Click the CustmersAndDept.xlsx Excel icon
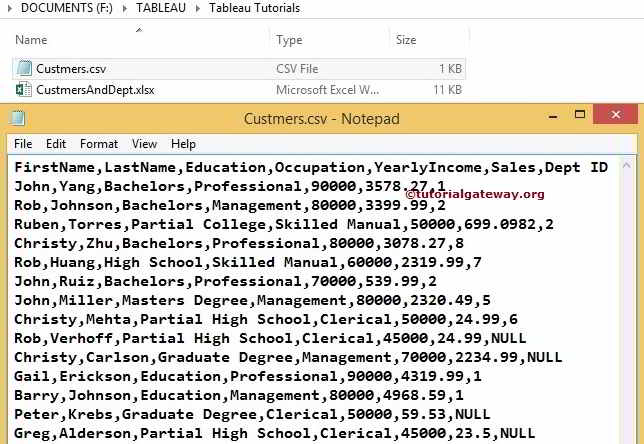This screenshot has height=444, width=644. point(23,90)
